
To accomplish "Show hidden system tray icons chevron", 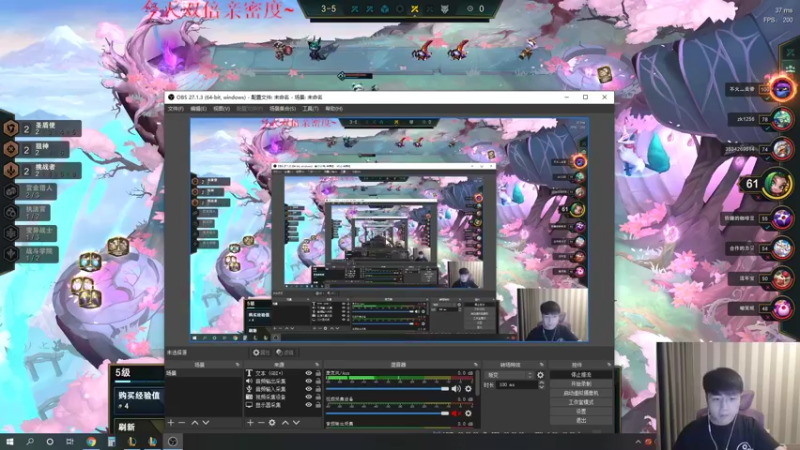I will click(638, 442).
